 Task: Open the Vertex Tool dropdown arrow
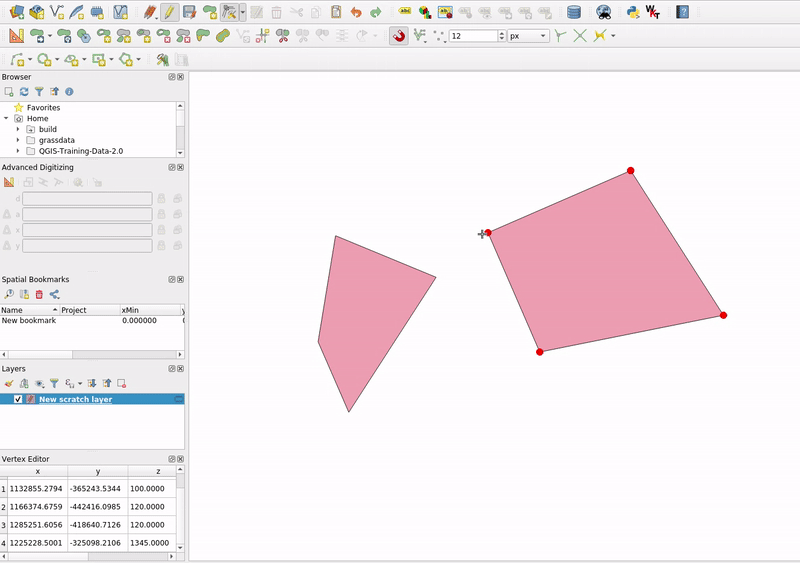243,11
